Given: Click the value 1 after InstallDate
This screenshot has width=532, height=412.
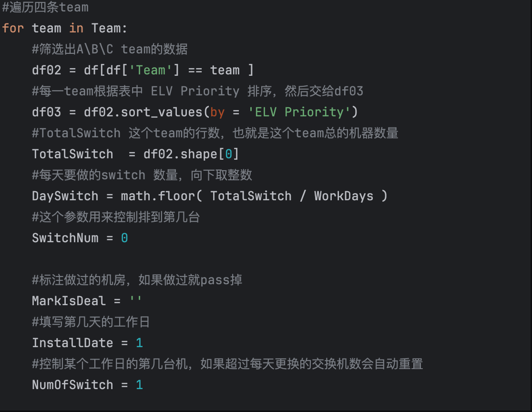Looking at the screenshot, I should click(140, 343).
